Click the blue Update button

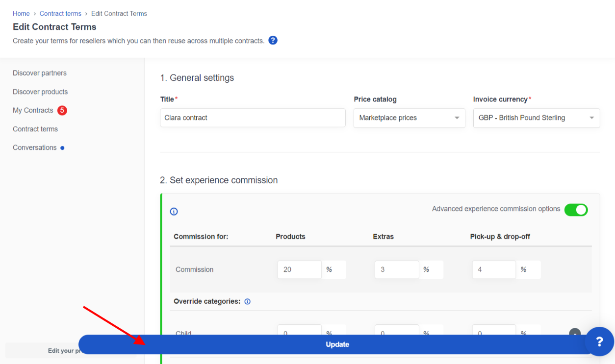(x=337, y=344)
